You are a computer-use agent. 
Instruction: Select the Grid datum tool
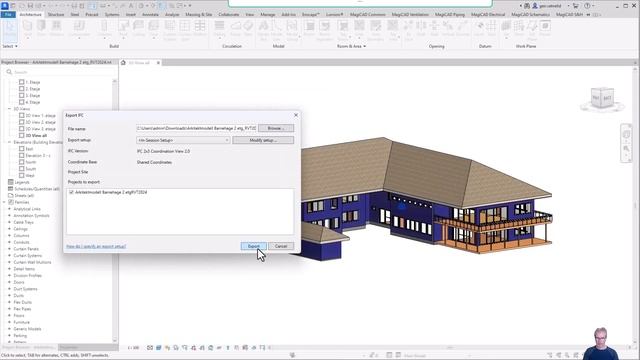(x=491, y=29)
